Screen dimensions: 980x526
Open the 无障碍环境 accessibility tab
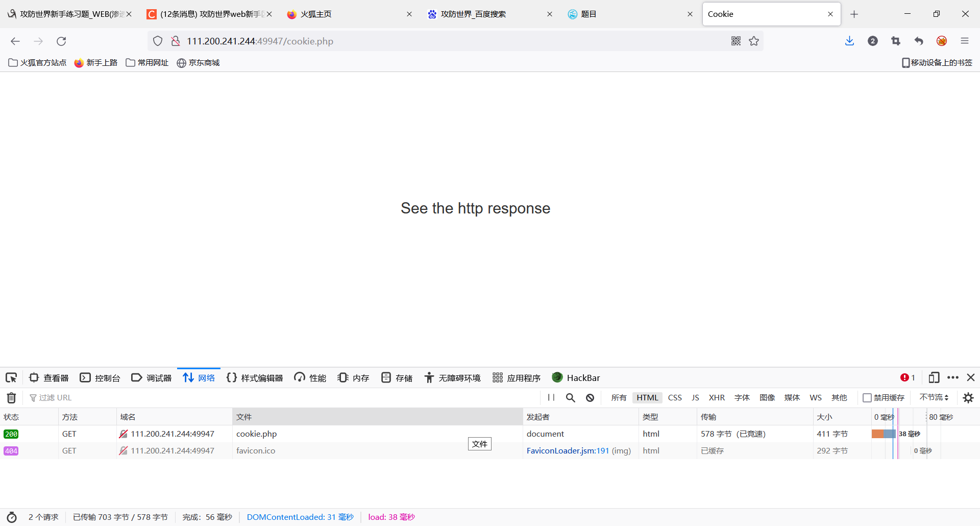coord(452,377)
